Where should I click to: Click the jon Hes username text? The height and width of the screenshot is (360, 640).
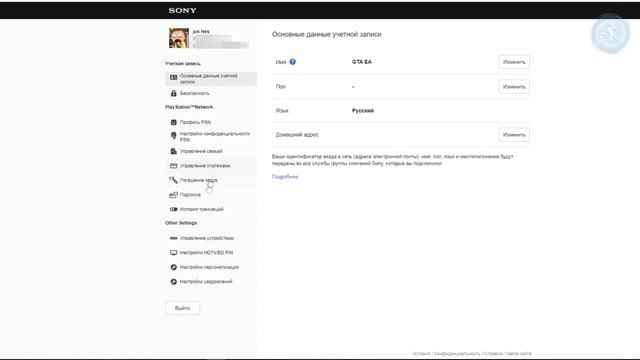pyautogui.click(x=201, y=31)
